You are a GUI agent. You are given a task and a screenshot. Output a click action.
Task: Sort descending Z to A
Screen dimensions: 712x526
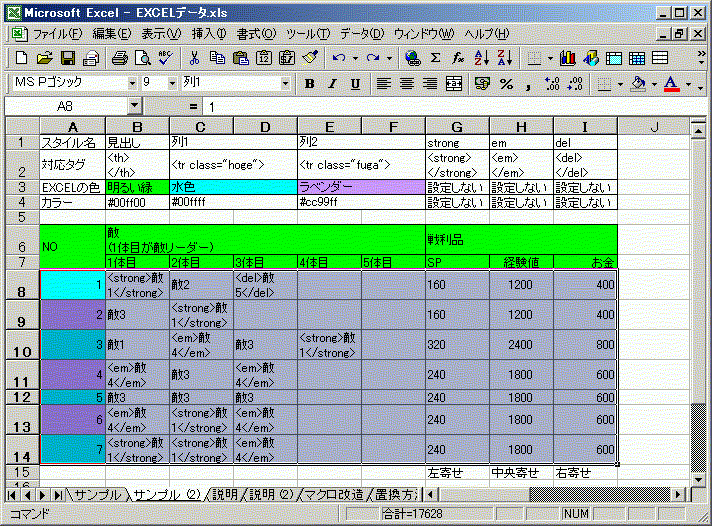[x=504, y=58]
